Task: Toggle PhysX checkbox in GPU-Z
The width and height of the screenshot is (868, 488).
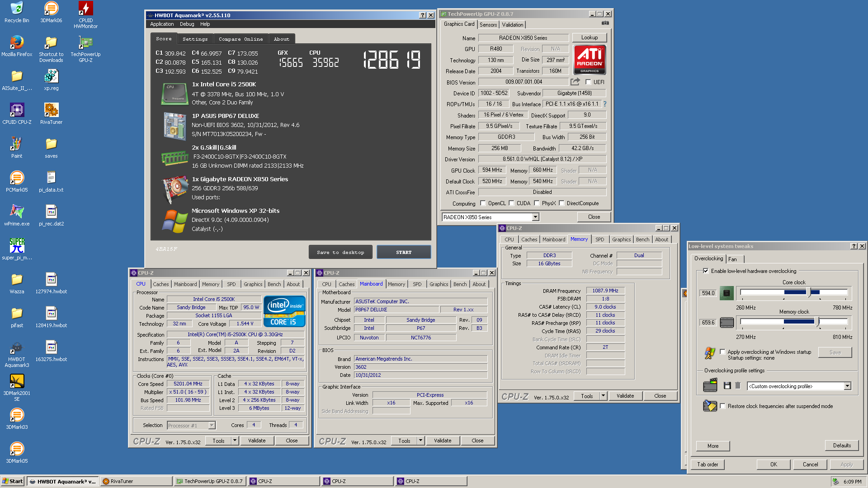Action: click(x=537, y=203)
